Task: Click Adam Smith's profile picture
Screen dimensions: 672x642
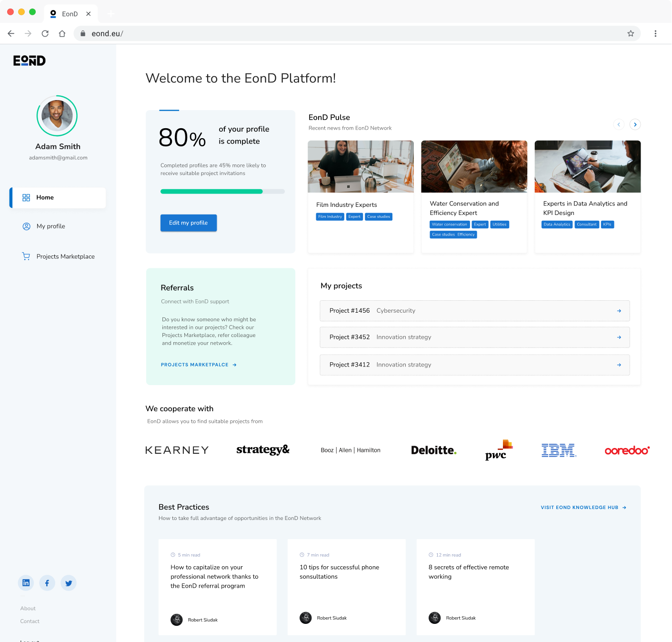Action: pyautogui.click(x=57, y=116)
